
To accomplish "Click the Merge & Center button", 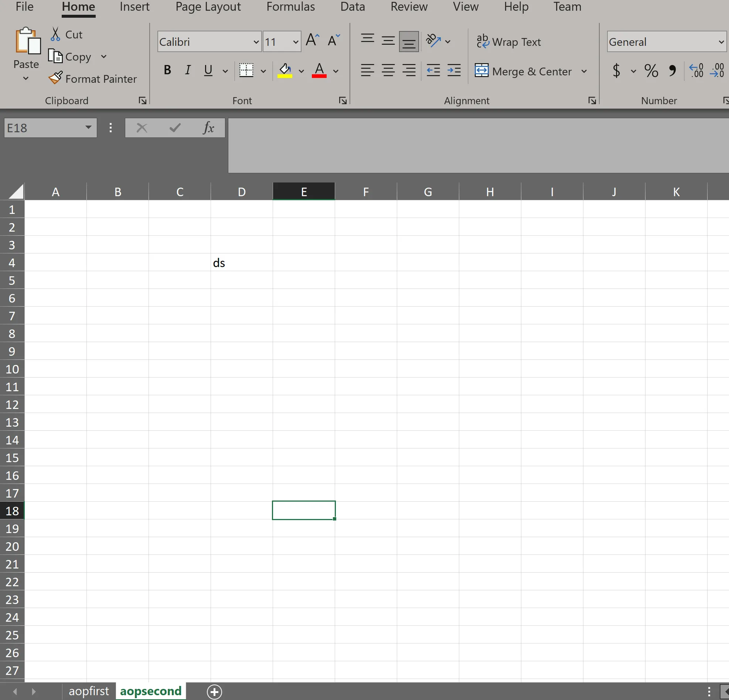I will (x=523, y=71).
